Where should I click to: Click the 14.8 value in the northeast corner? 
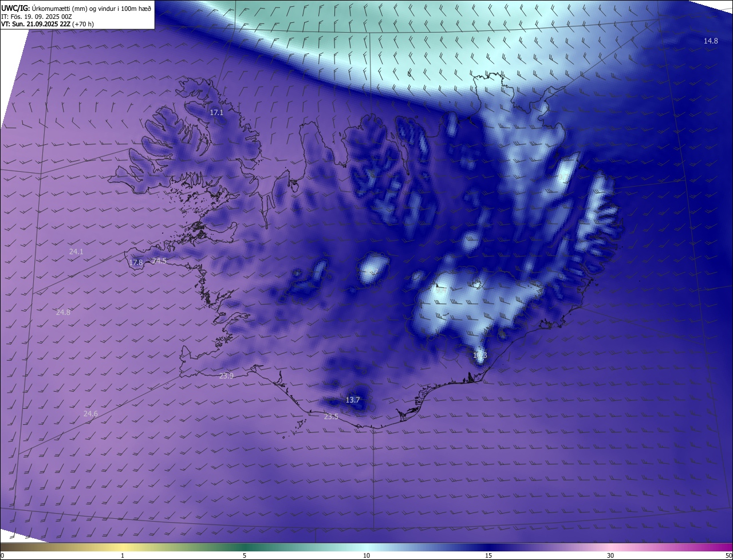click(711, 41)
